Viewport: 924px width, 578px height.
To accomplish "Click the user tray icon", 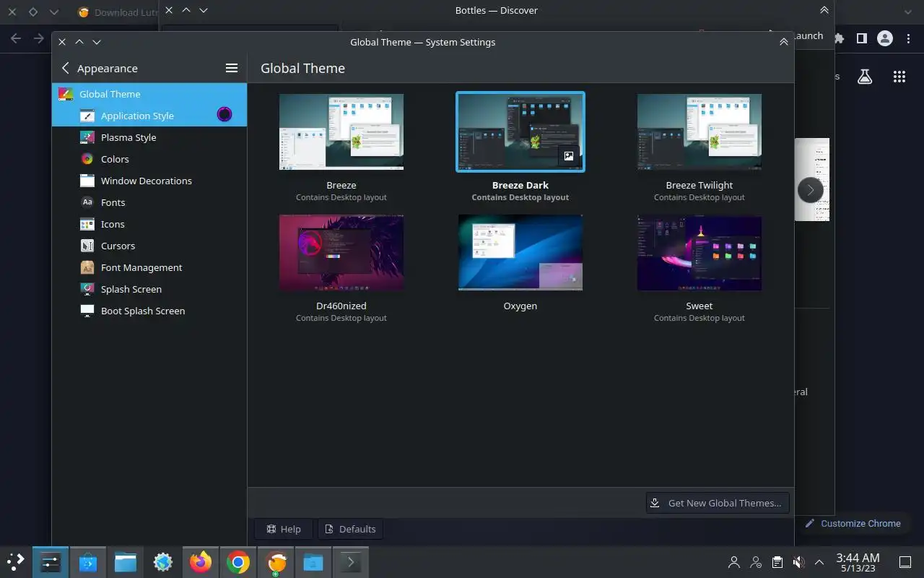I will 734,562.
